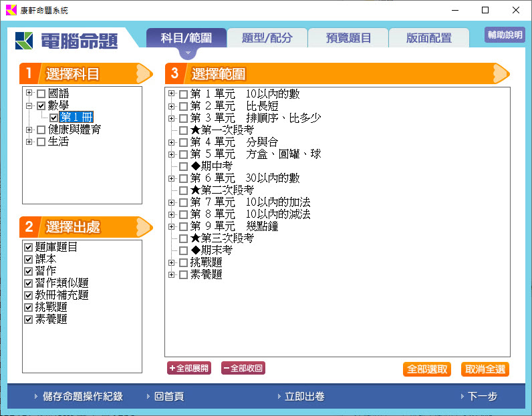The width and height of the screenshot is (532, 416).
Task: Click the 康軒命題系統 app icon in title bar
Action: [11, 10]
